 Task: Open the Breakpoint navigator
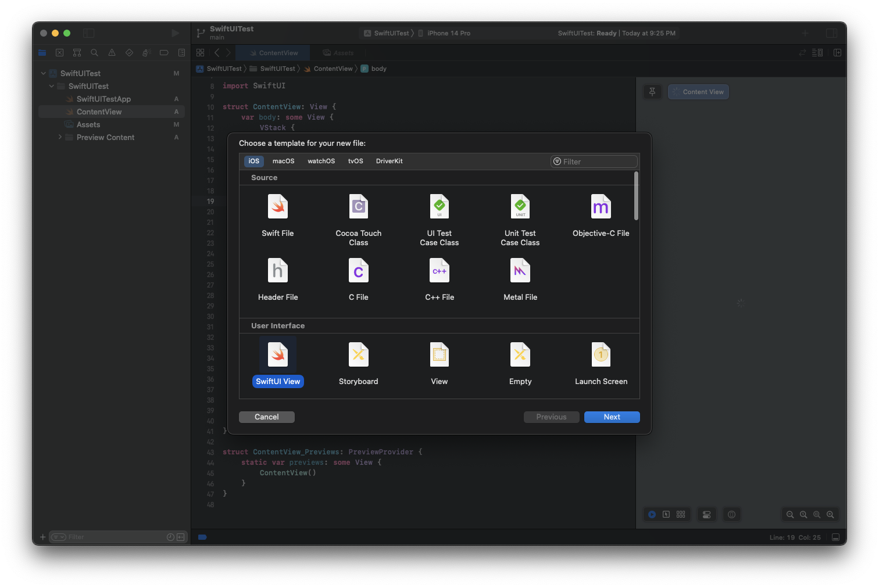point(164,53)
